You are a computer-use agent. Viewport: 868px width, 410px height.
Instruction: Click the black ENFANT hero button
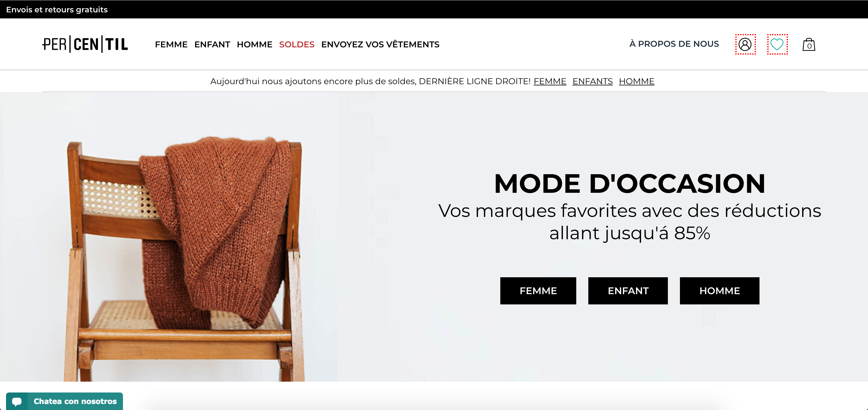click(x=628, y=291)
